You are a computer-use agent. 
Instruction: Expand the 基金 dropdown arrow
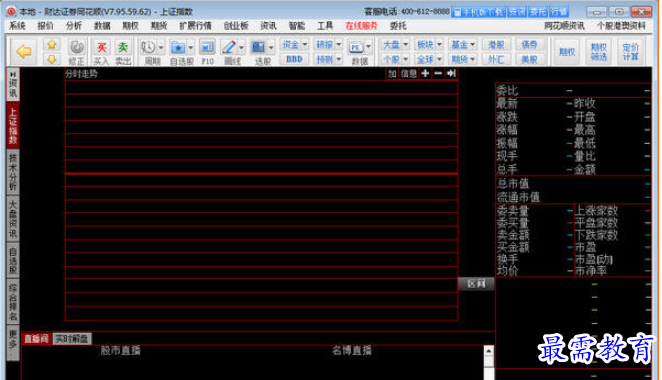tap(472, 44)
